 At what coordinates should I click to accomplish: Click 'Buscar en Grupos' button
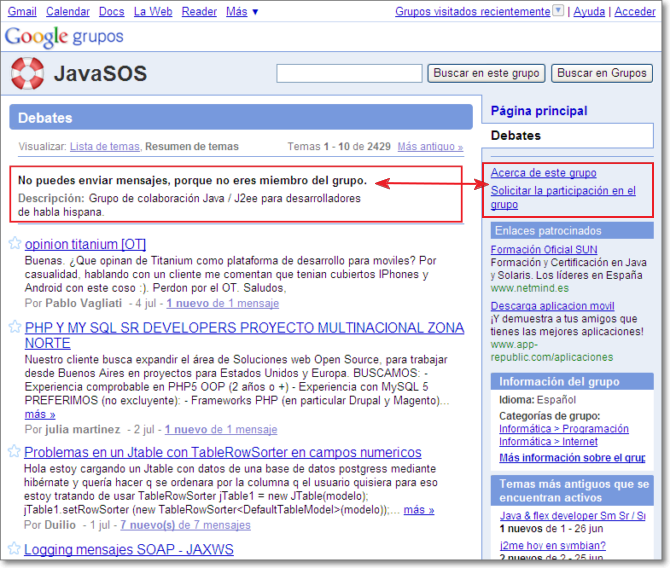click(602, 73)
